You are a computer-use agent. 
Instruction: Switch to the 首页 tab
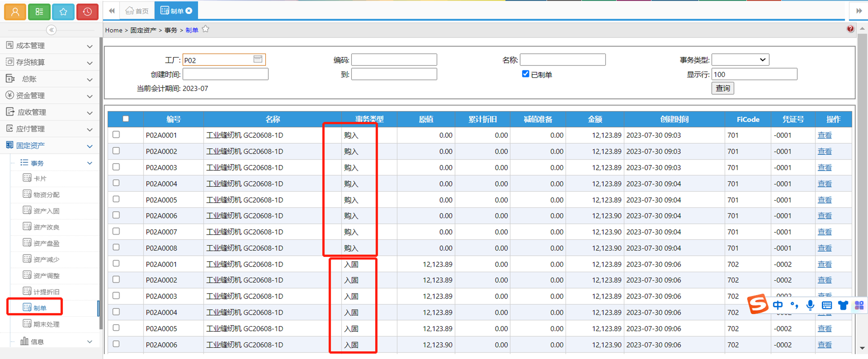tap(137, 11)
